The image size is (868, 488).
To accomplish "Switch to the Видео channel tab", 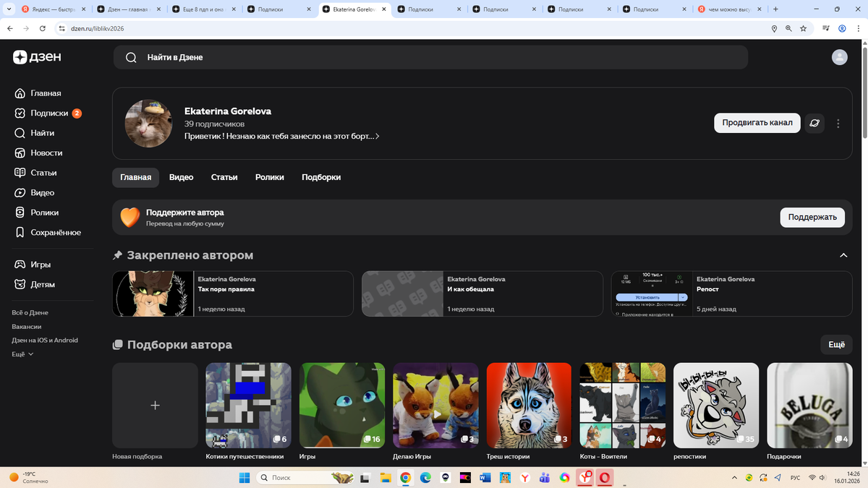I will 182,177.
